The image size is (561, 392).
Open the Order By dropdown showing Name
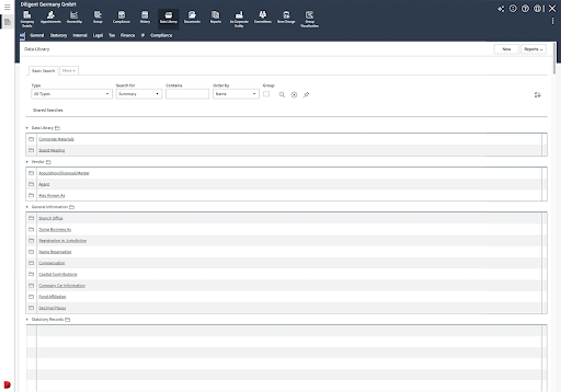click(236, 94)
